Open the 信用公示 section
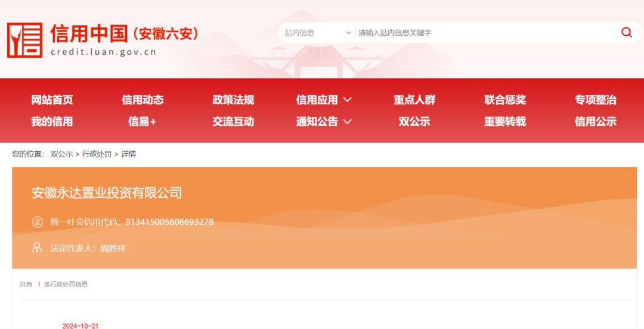644x329 pixels. coord(596,122)
